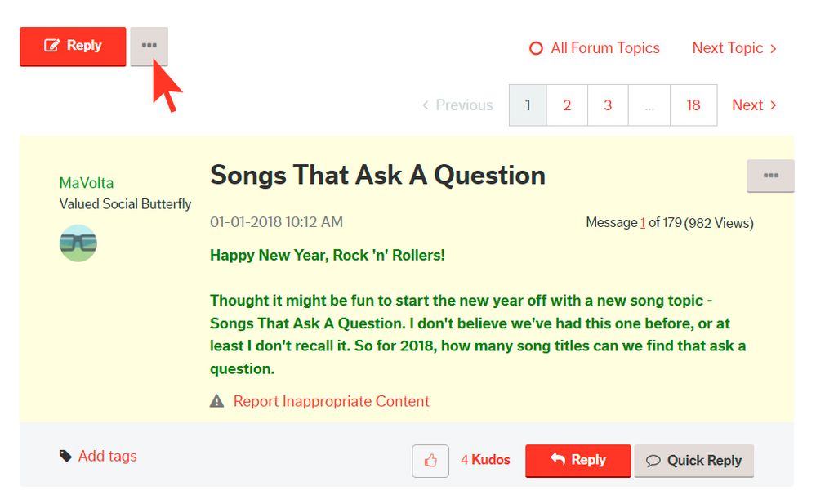Go to page 18
The width and height of the screenshot is (816, 504).
[x=693, y=105]
